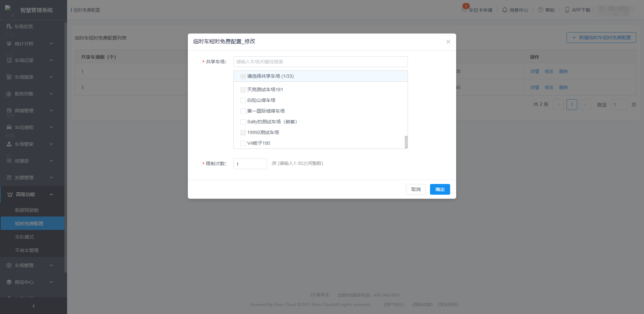Screen dimensions: 644x314
Task: Click 删除 link in first table row
Action: [x=563, y=71]
